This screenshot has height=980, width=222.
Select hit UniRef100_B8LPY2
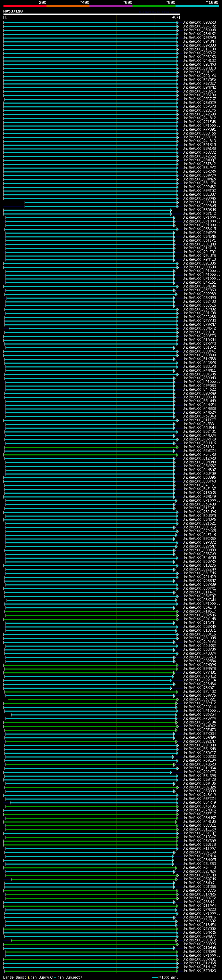(199, 168)
